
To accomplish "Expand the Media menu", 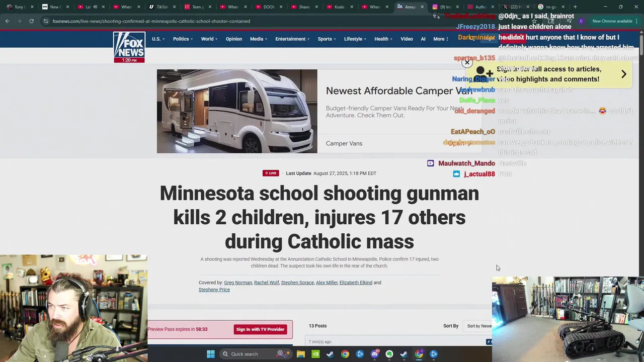I will 258,39.
